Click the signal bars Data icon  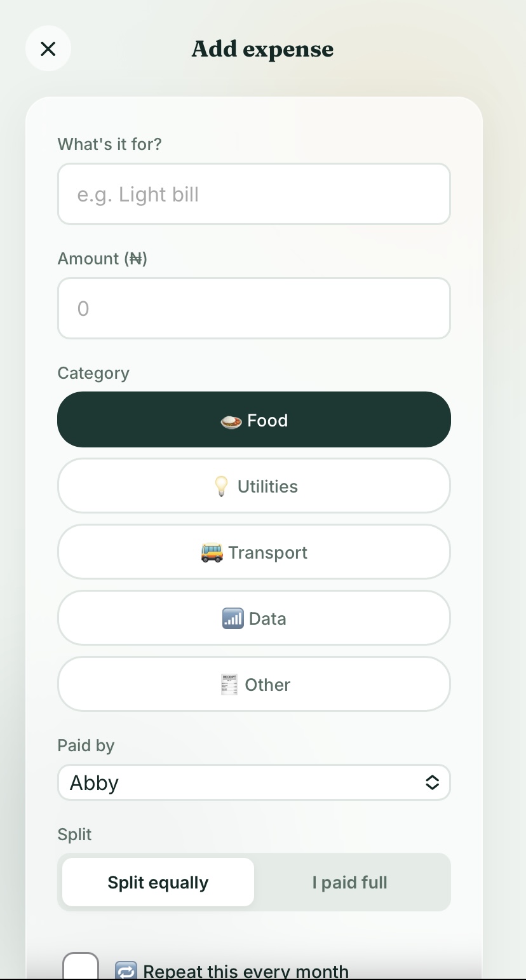pyautogui.click(x=233, y=618)
